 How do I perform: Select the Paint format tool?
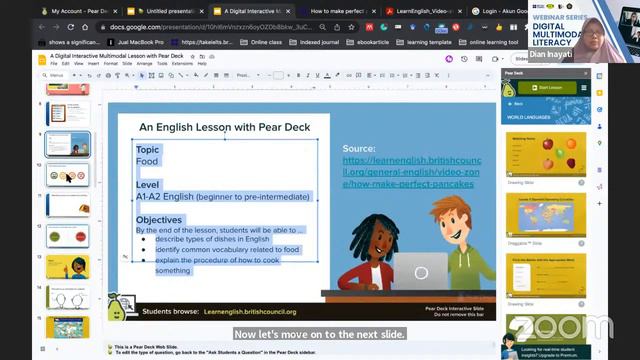coord(118,76)
